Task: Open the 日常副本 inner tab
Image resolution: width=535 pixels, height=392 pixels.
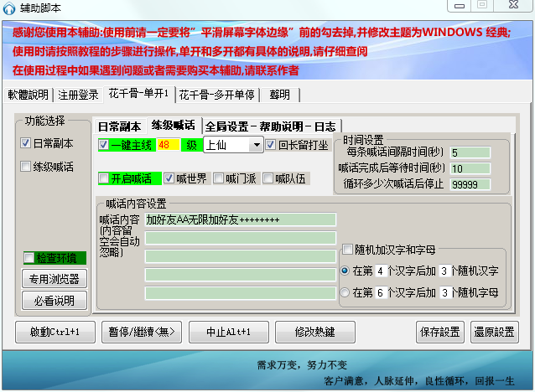Action: [x=119, y=126]
